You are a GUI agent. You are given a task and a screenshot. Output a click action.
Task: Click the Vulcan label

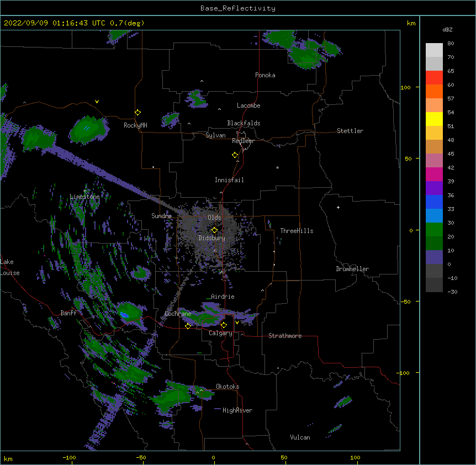point(300,437)
